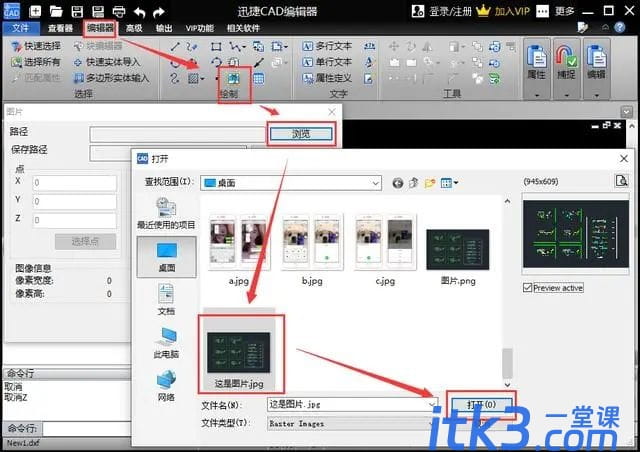Click the insert image icon in 绘制 group
The width and height of the screenshot is (640, 452).
point(234,78)
